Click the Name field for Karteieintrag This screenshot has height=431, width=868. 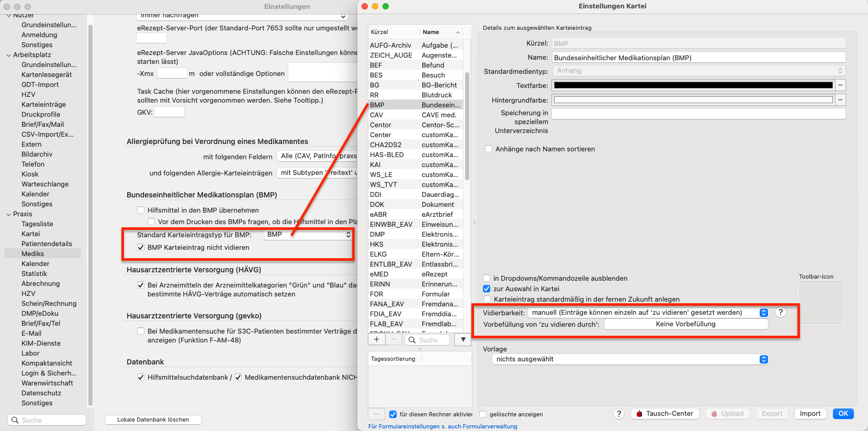tap(699, 58)
